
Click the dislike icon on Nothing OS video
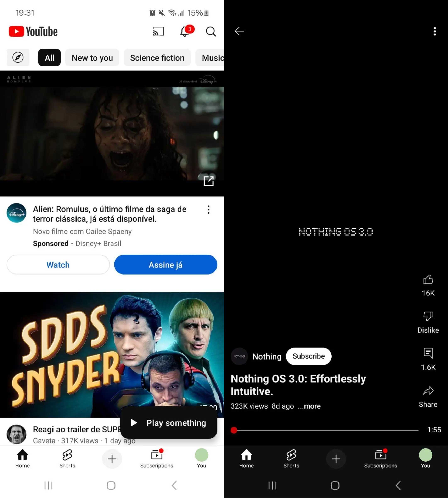point(428,316)
